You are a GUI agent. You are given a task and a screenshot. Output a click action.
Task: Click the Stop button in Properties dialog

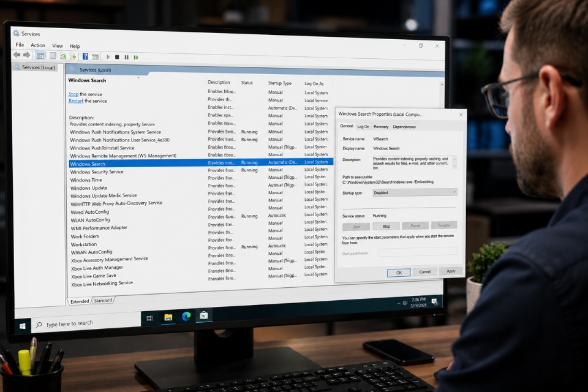click(386, 226)
